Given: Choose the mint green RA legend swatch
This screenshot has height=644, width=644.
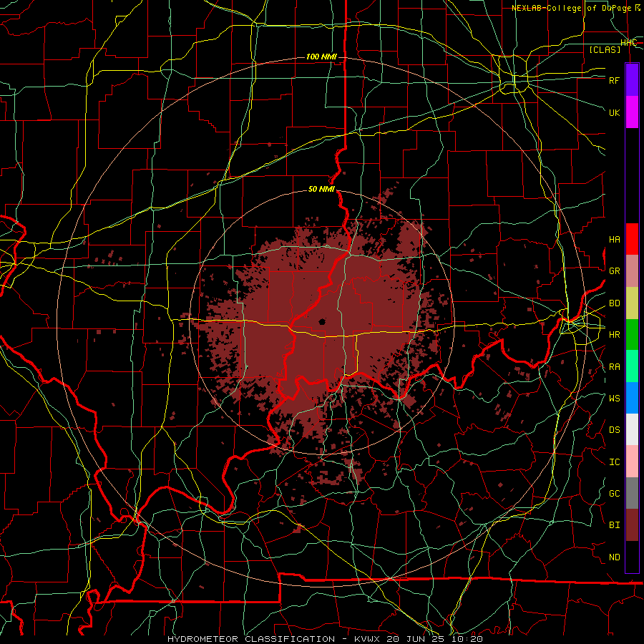Looking at the screenshot, I should click(x=632, y=366).
